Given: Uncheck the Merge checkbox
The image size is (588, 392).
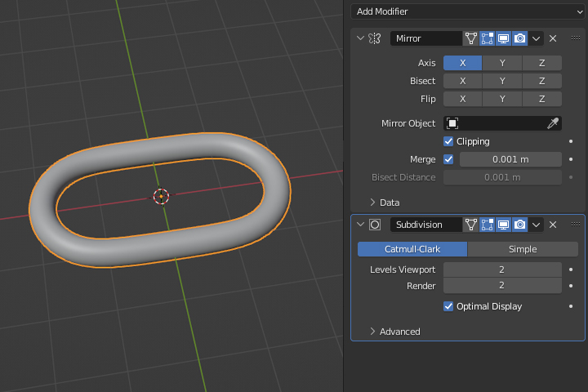Looking at the screenshot, I should click(x=448, y=159).
